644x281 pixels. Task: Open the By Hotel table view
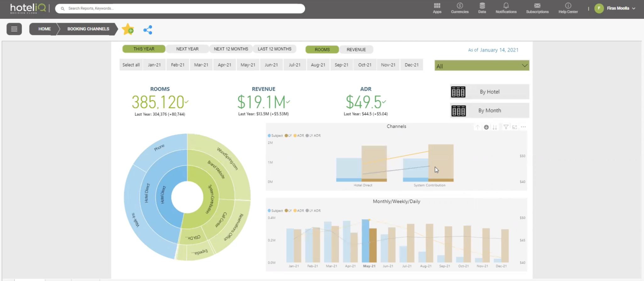[490, 92]
